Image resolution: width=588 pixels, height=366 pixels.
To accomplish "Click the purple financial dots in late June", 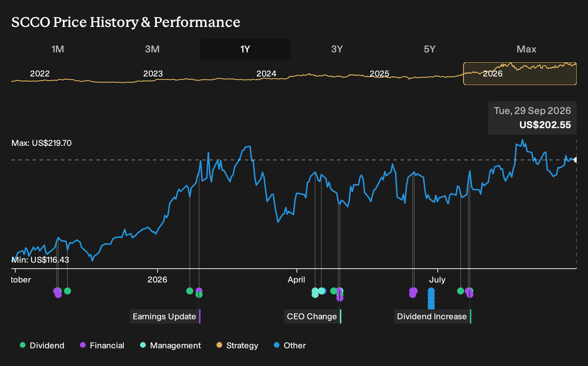I will pyautogui.click(x=413, y=292).
